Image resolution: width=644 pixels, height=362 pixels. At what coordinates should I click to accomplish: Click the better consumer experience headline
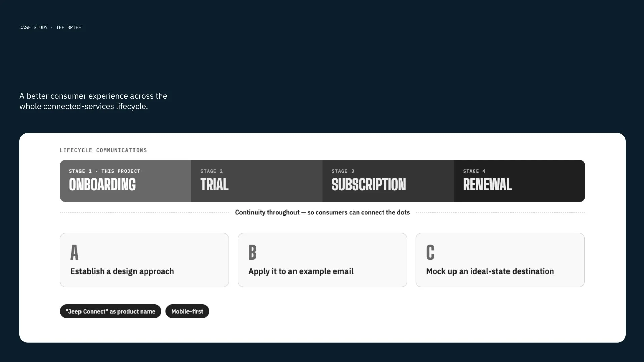93,101
